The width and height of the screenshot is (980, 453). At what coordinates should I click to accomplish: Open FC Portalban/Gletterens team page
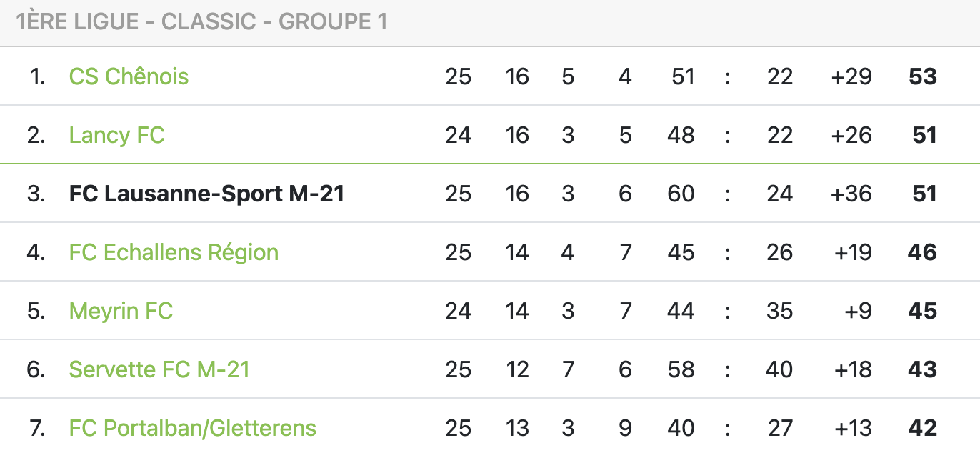[192, 428]
